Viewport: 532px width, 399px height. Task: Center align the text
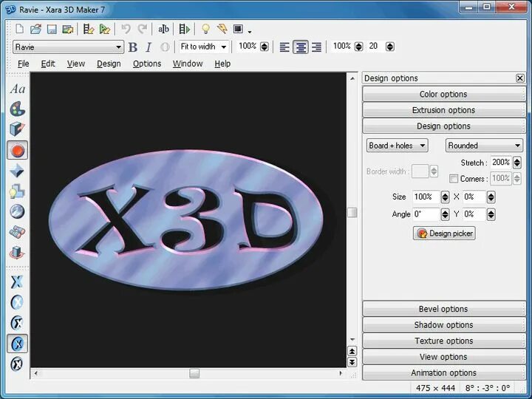[x=301, y=47]
